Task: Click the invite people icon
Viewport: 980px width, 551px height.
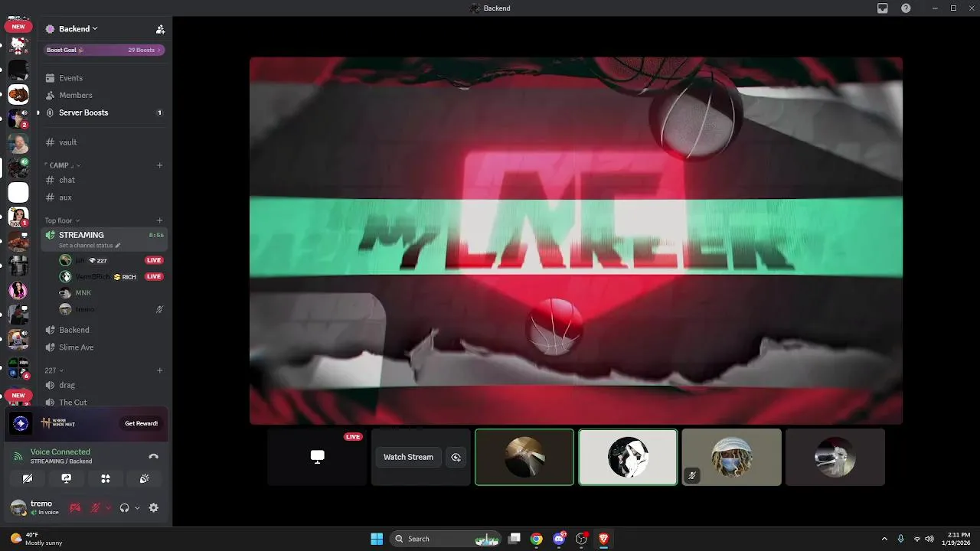Action: (x=160, y=29)
